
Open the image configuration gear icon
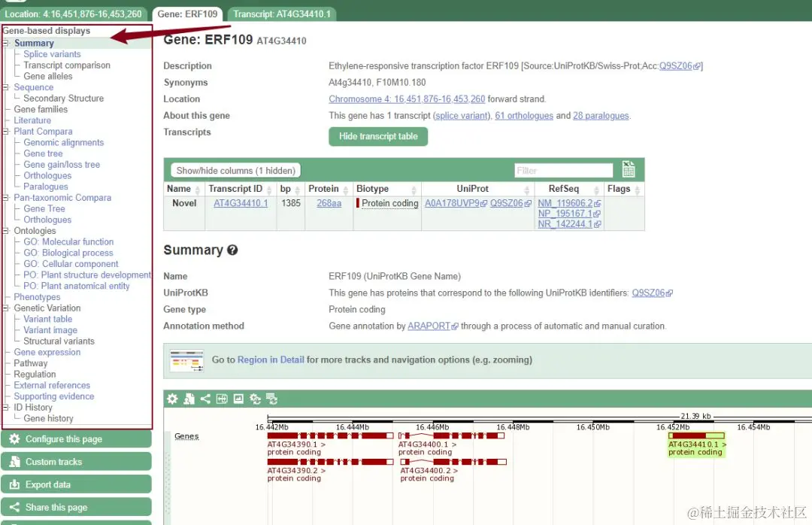[172, 399]
